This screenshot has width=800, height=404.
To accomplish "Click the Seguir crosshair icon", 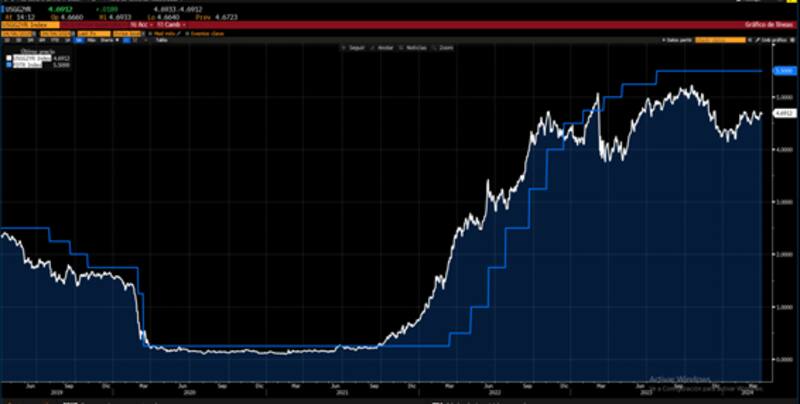I will (x=343, y=47).
